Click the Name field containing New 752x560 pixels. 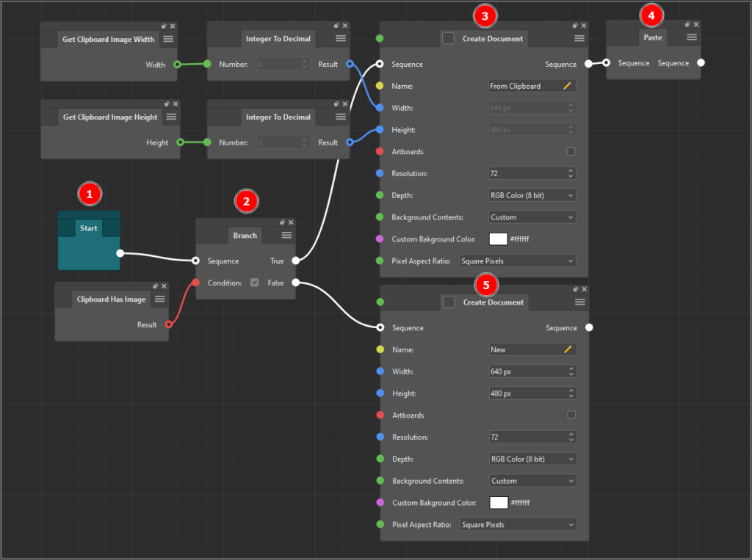click(532, 349)
